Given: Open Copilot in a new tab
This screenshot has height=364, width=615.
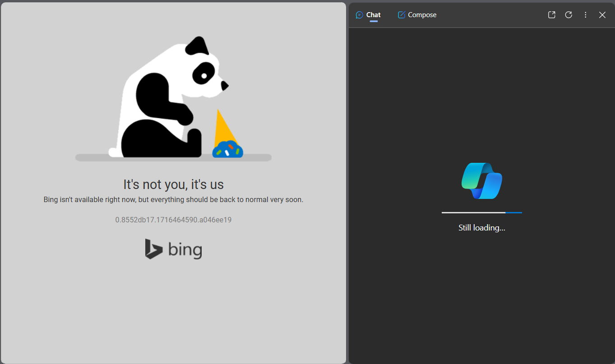Looking at the screenshot, I should coord(551,15).
